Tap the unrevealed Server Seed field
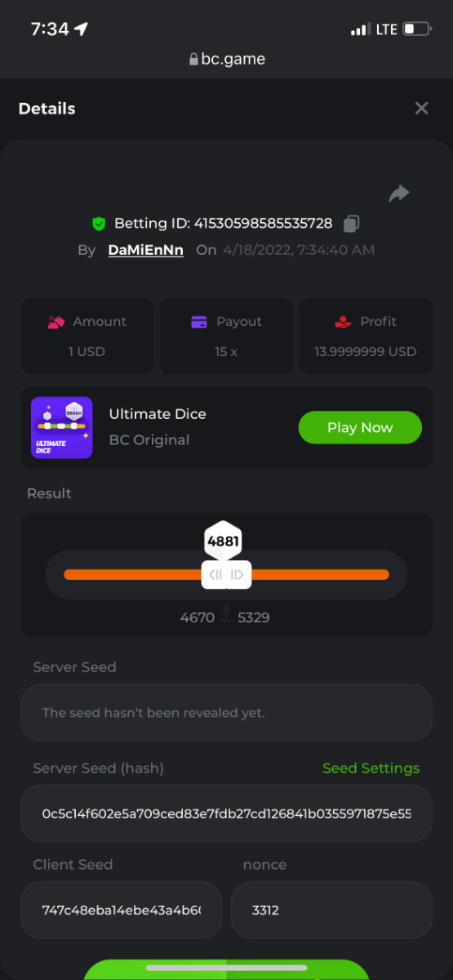 click(x=226, y=712)
